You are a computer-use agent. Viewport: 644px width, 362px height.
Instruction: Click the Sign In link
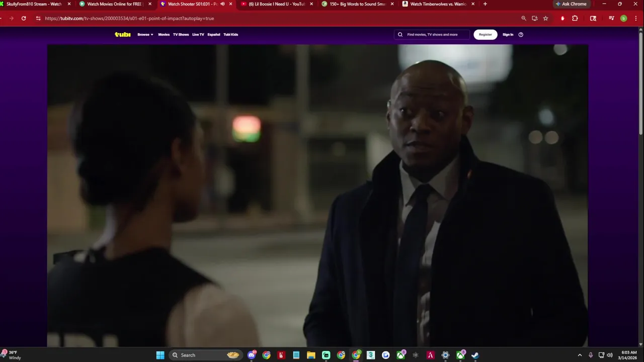(x=508, y=35)
